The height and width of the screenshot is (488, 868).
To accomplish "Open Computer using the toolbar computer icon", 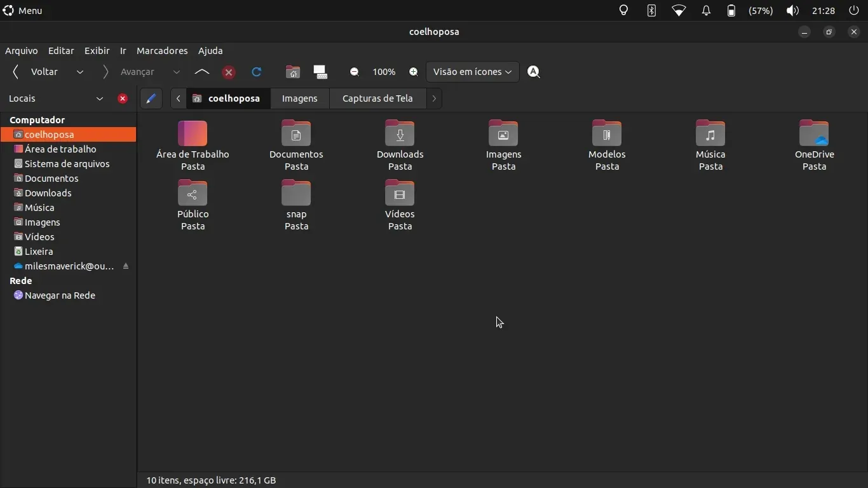I will pos(320,72).
